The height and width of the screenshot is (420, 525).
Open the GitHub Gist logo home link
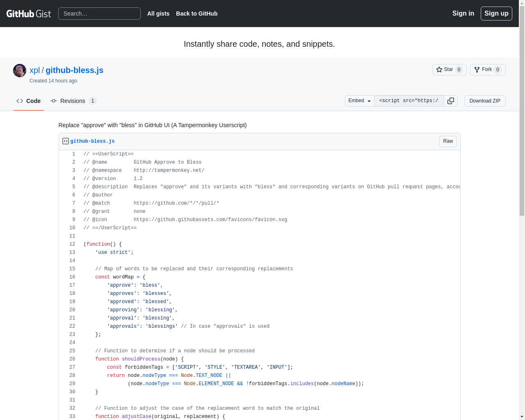coord(29,14)
